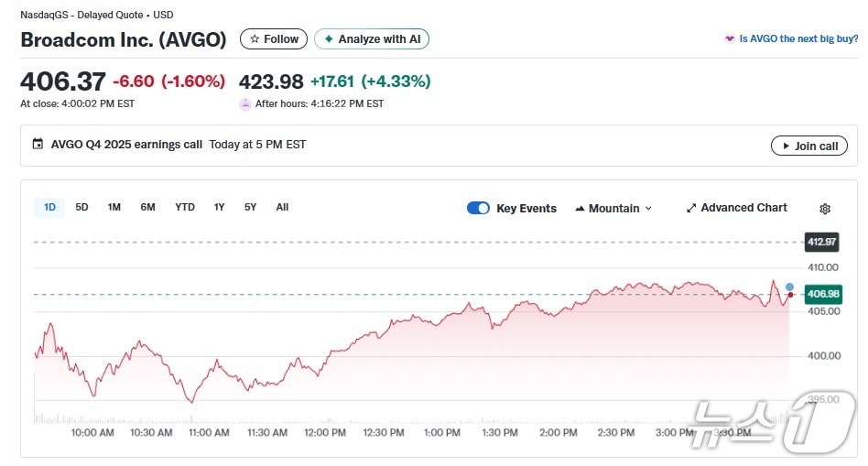868x466 pixels.
Task: Click the chevron next to Mountain
Action: tap(649, 209)
